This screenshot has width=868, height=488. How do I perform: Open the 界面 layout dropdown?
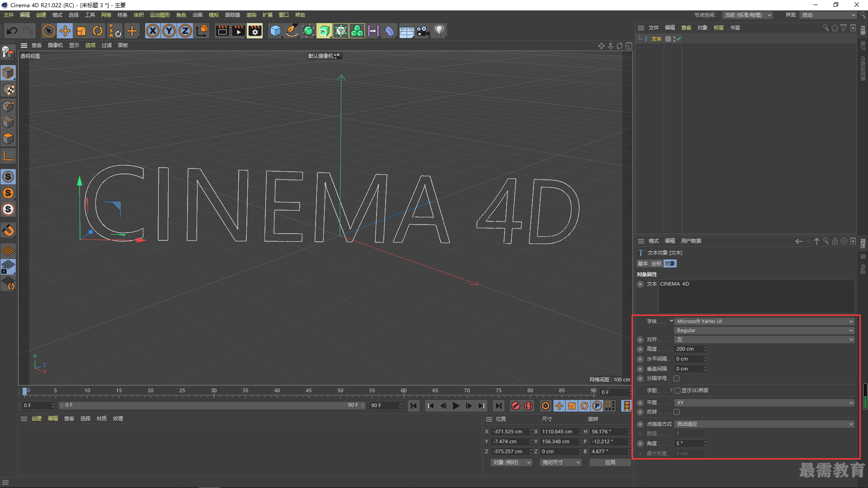click(x=829, y=15)
